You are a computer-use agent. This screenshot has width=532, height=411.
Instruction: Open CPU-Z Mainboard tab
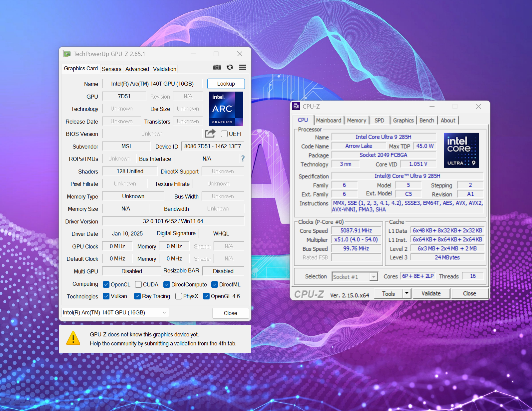point(329,120)
